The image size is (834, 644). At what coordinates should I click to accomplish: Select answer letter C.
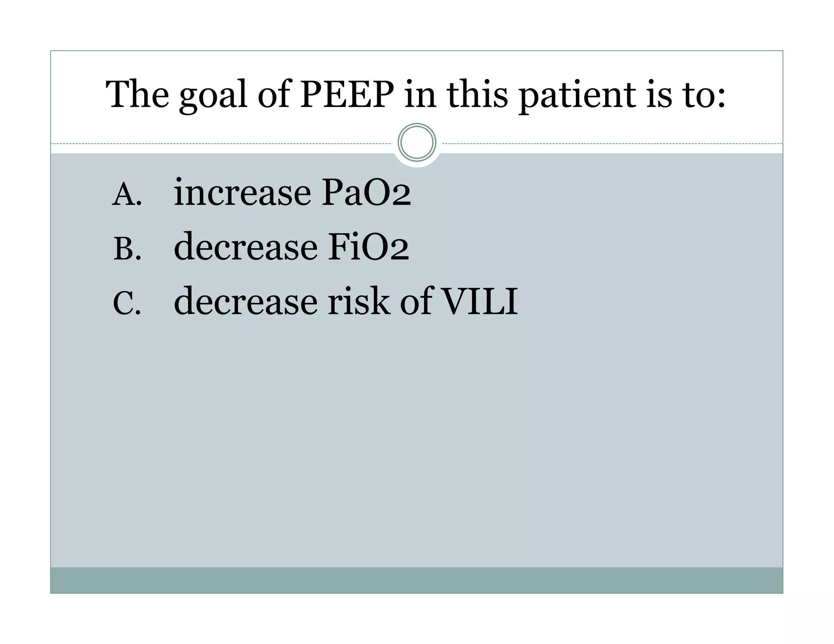tap(127, 304)
